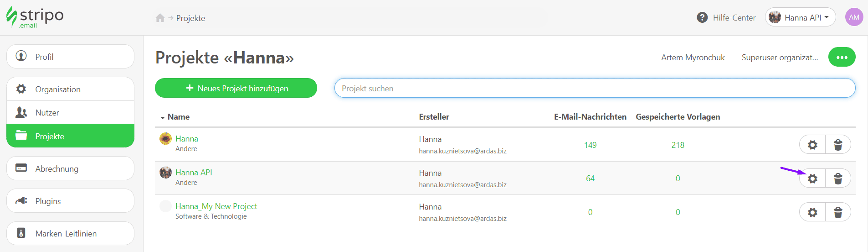Image resolution: width=868 pixels, height=252 pixels.
Task: Delete Hanna_My New Project via trash
Action: 838,212
